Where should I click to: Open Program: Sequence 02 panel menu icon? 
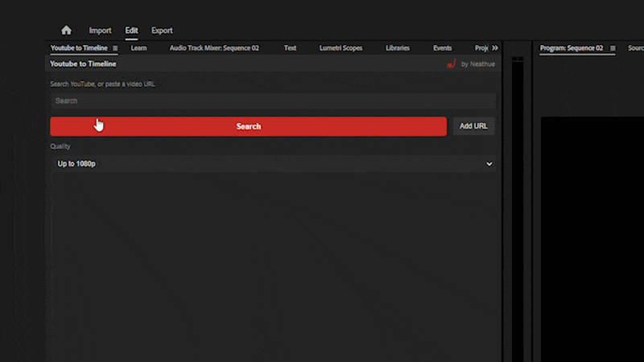pyautogui.click(x=613, y=48)
